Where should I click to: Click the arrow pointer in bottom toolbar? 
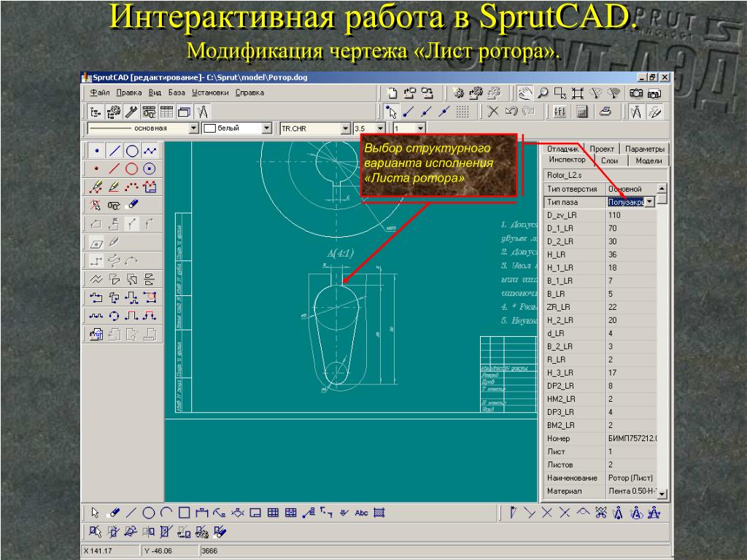pos(96,513)
